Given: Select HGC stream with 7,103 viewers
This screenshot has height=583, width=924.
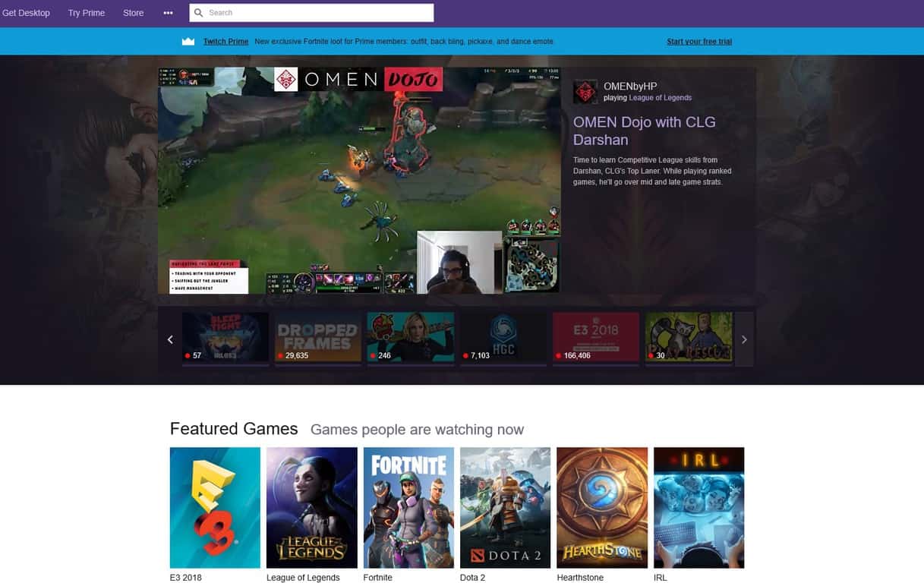Looking at the screenshot, I should (x=503, y=338).
